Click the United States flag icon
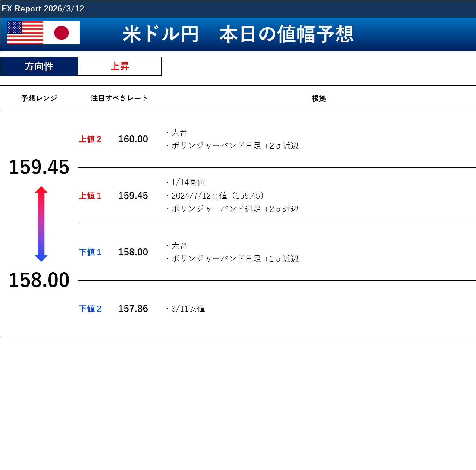The width and height of the screenshot is (476, 470). tap(25, 33)
